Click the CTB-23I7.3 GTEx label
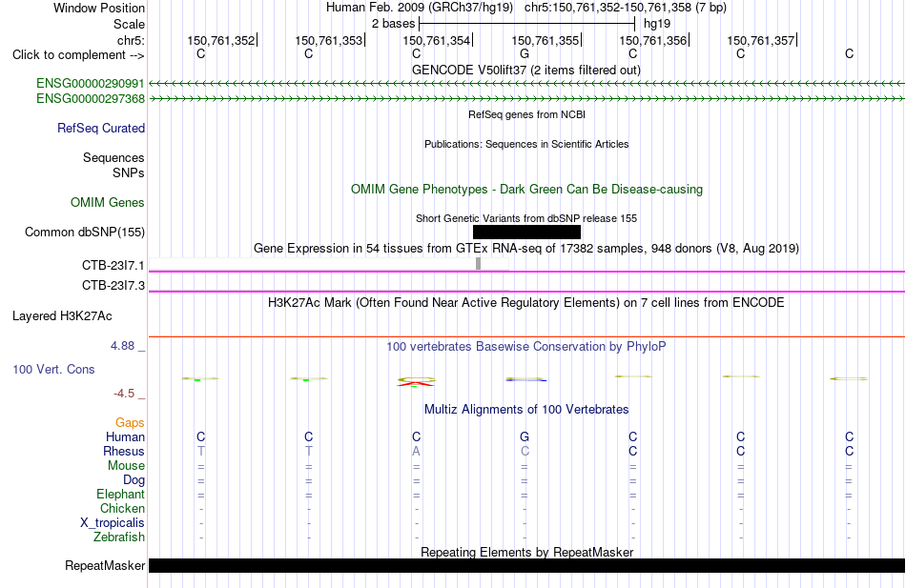The image size is (906, 588). (113, 285)
